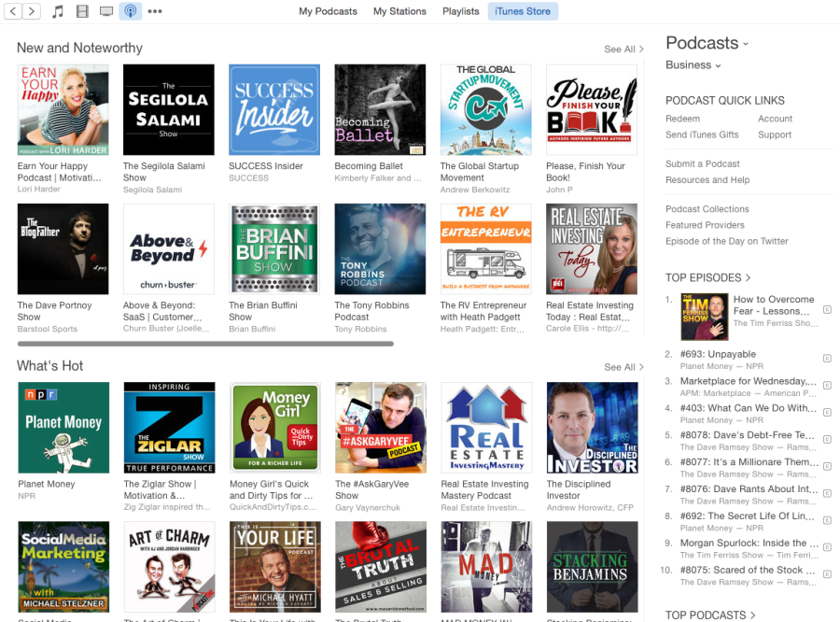This screenshot has height=622, width=840.
Task: Open Art of Charm podcast artwork
Action: point(169,567)
